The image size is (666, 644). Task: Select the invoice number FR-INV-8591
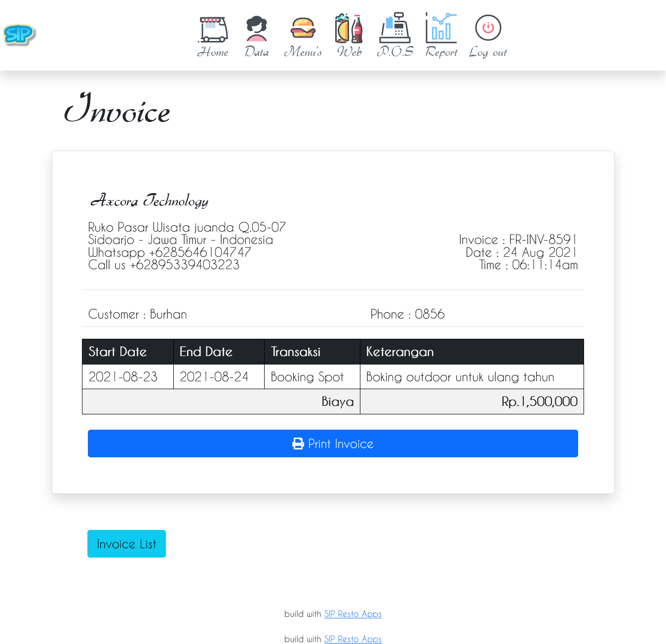click(x=543, y=240)
